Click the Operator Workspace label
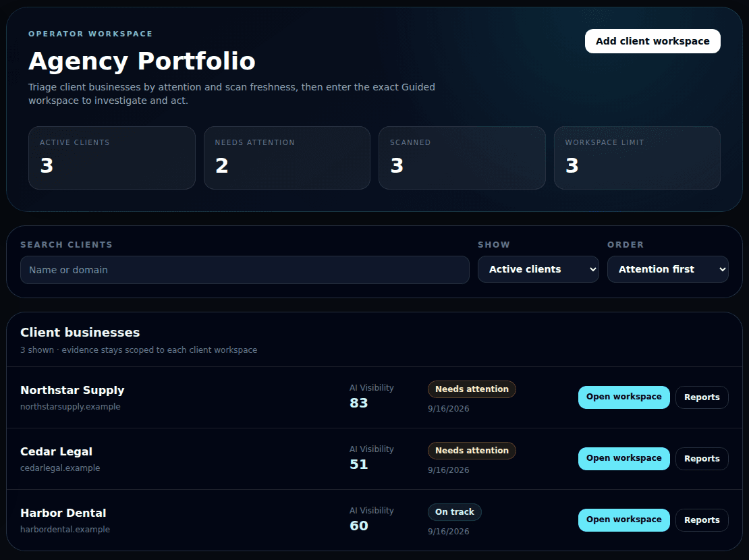Viewport: 749px width, 560px height. point(90,34)
